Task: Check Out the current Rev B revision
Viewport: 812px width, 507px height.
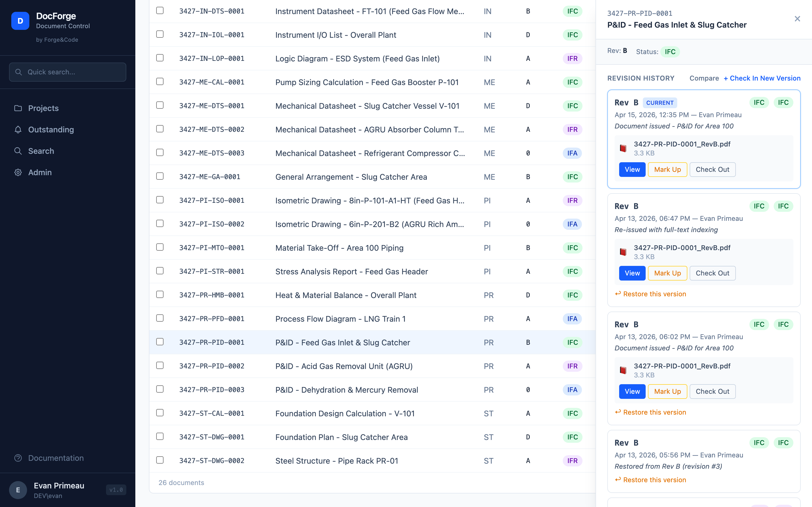Action: coord(712,169)
